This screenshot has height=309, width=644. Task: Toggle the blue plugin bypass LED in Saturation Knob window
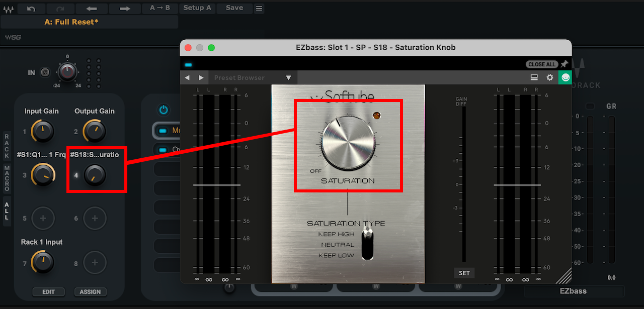pyautogui.click(x=189, y=64)
